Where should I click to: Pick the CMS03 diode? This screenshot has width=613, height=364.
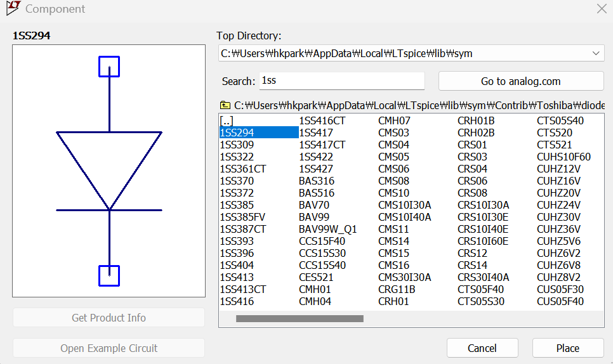click(393, 133)
